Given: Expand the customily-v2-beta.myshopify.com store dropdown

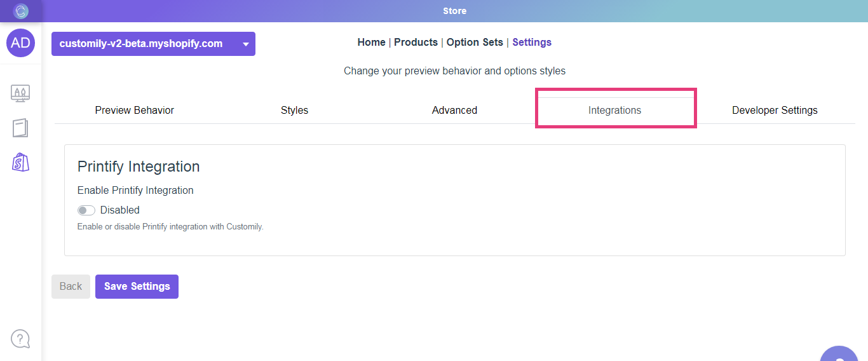Looking at the screenshot, I should [x=153, y=44].
